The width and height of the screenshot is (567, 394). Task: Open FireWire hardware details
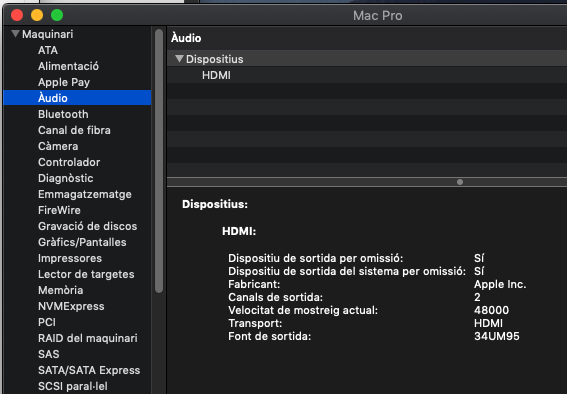[59, 210]
